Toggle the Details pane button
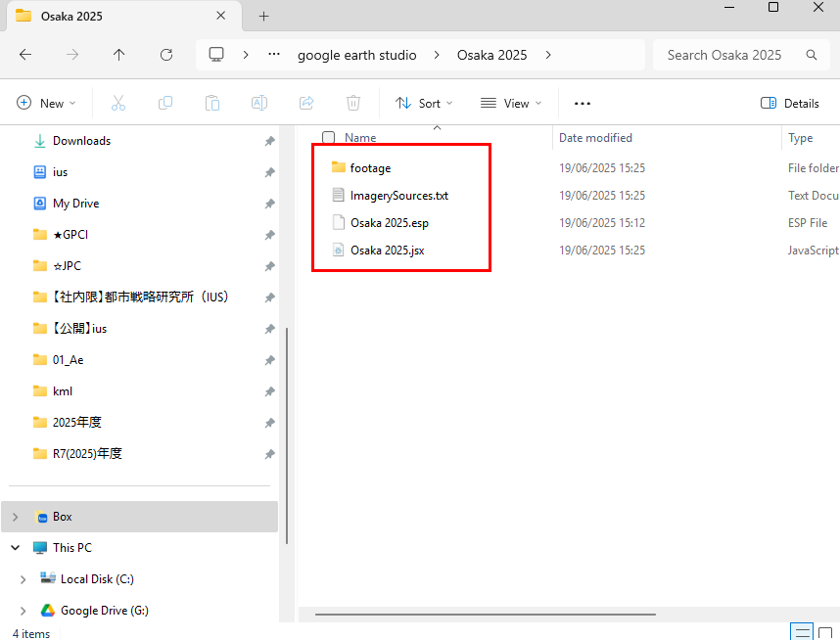840x640 pixels. point(790,103)
